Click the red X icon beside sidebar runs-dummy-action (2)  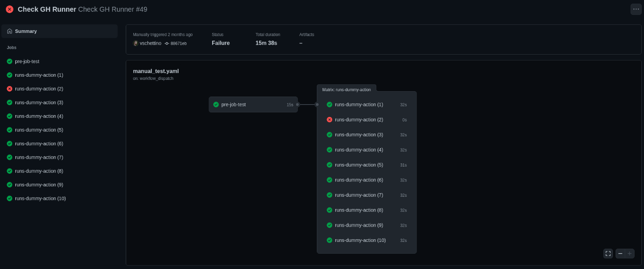point(9,89)
